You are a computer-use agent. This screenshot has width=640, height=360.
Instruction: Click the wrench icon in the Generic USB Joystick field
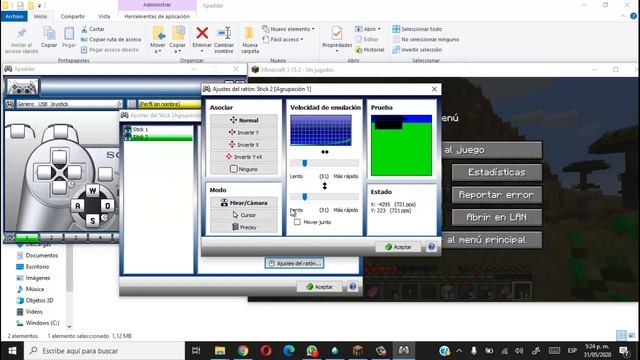tap(118, 104)
